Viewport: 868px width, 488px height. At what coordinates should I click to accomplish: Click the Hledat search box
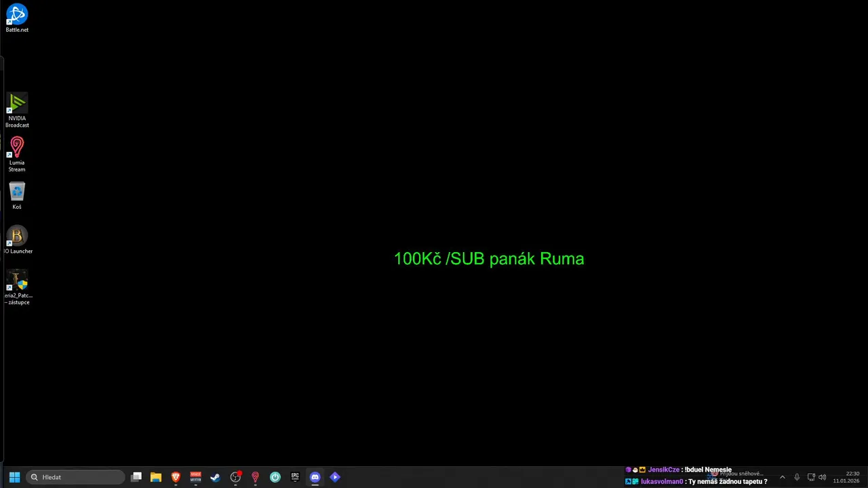75,477
